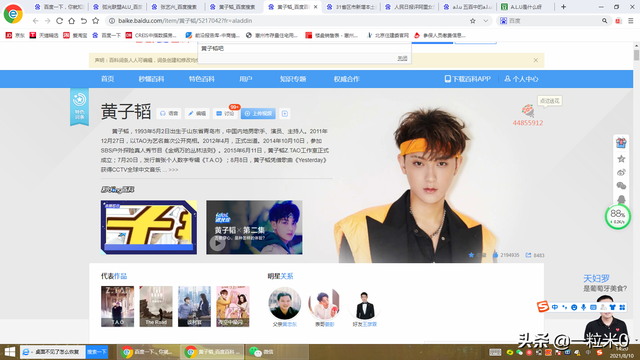The image size is (640, 360).
Task: Click the QQ penguin share icon
Action: 621,199
